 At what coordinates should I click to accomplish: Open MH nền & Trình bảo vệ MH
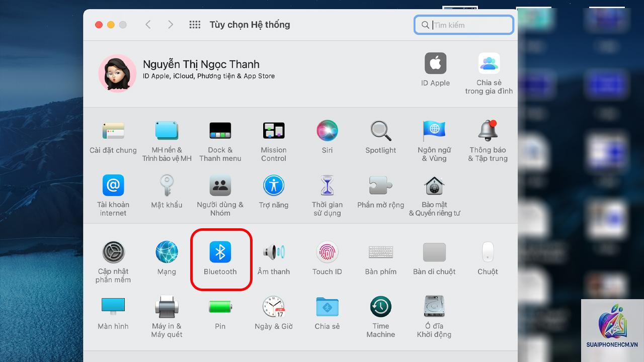[x=167, y=131]
